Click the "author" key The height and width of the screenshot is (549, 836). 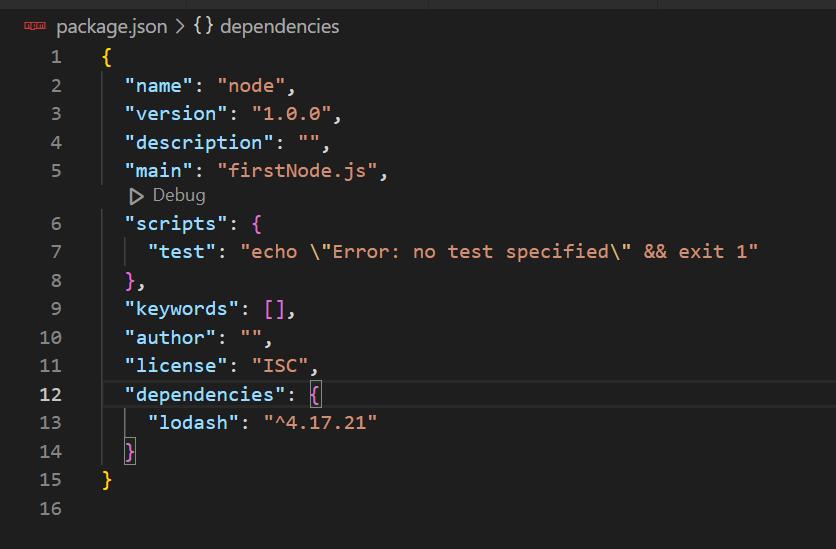pyautogui.click(x=170, y=337)
